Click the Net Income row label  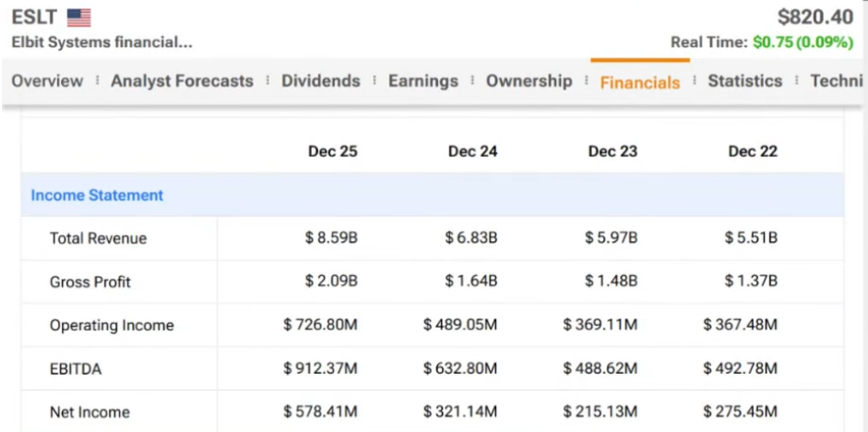point(89,412)
